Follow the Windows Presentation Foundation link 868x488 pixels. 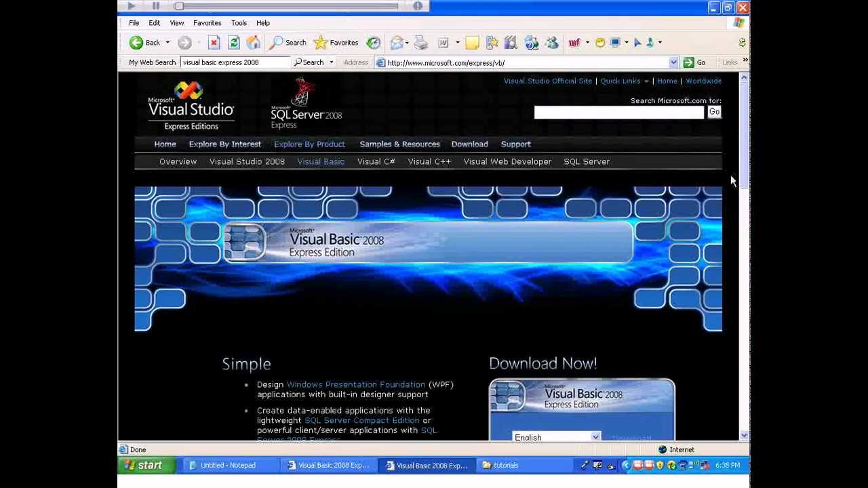coord(356,385)
